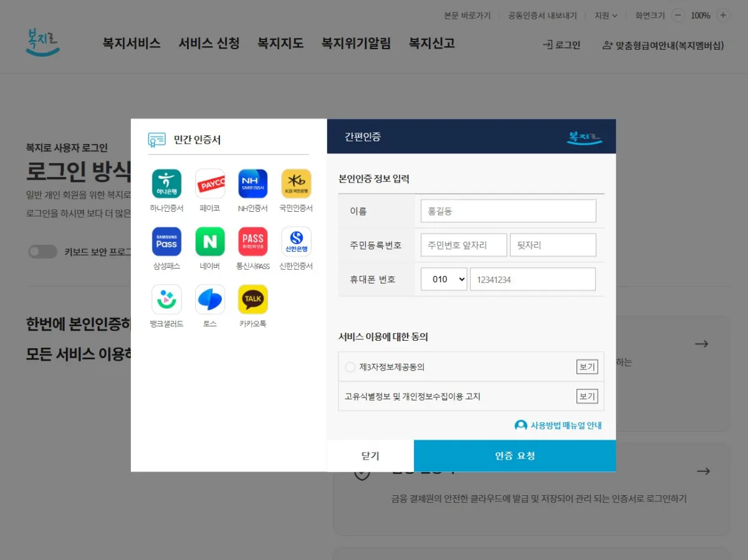Click the arrow on the first background login card
The image size is (748, 560).
702,344
